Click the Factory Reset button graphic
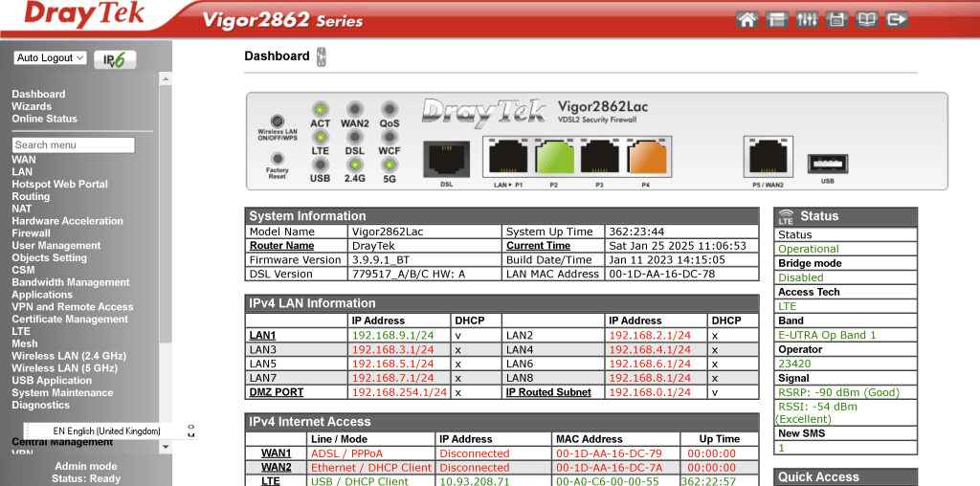The height and width of the screenshot is (486, 980). tap(277, 159)
